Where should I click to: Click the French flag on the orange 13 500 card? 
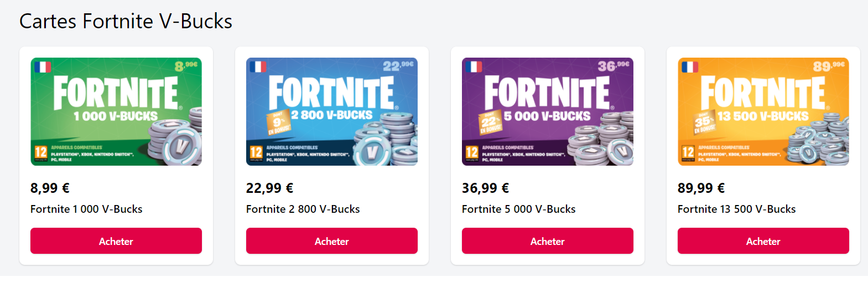(689, 67)
